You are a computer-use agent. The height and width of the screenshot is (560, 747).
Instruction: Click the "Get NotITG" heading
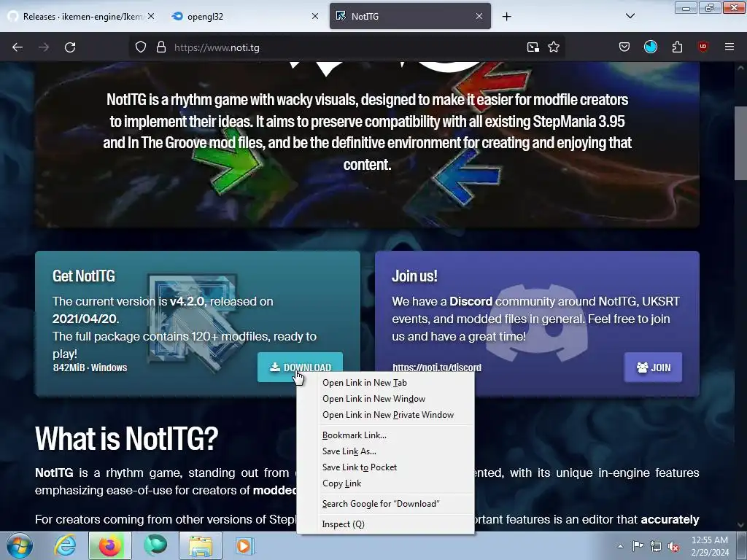(84, 276)
